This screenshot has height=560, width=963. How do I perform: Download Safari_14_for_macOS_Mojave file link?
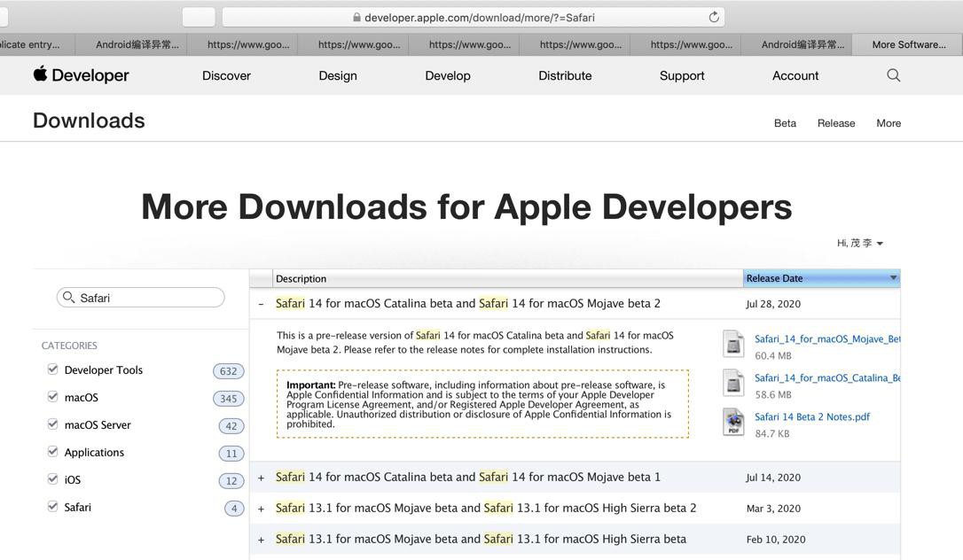click(x=827, y=338)
